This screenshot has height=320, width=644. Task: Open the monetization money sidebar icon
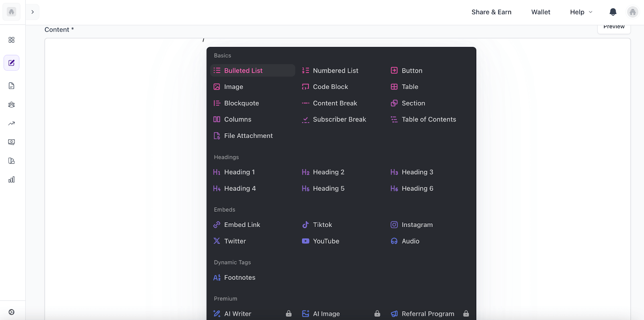pyautogui.click(x=11, y=142)
